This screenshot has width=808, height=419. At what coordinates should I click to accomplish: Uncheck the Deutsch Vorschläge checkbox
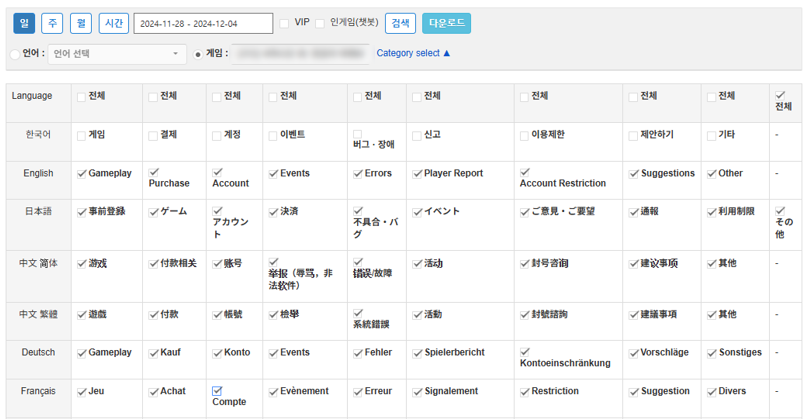point(633,352)
